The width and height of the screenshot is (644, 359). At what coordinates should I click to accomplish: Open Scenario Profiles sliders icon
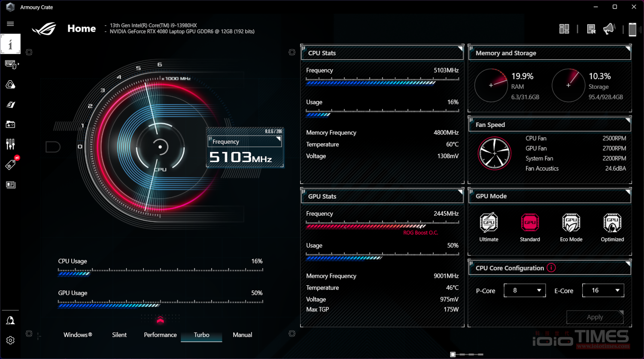coord(10,144)
